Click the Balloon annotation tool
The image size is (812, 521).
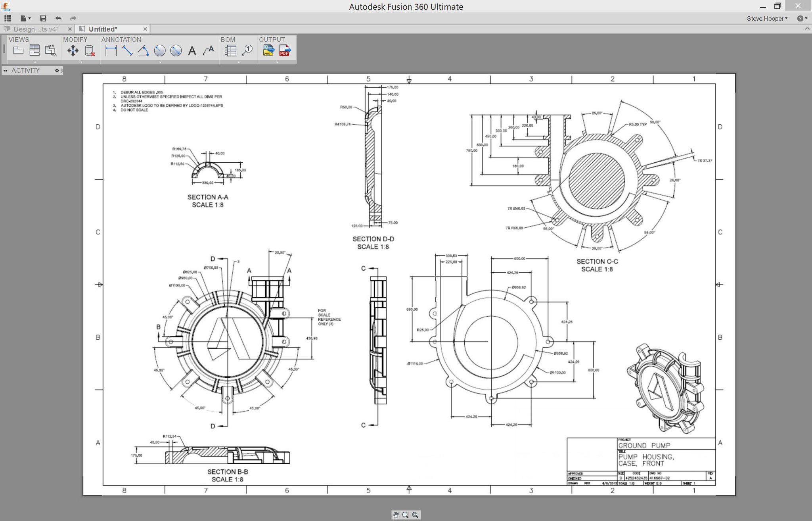[x=247, y=50]
